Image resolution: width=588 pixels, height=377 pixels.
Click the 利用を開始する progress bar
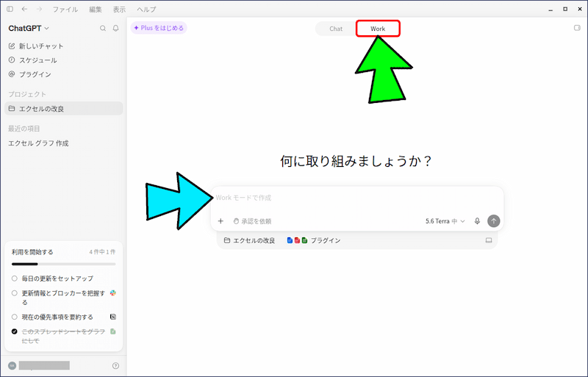(64, 264)
